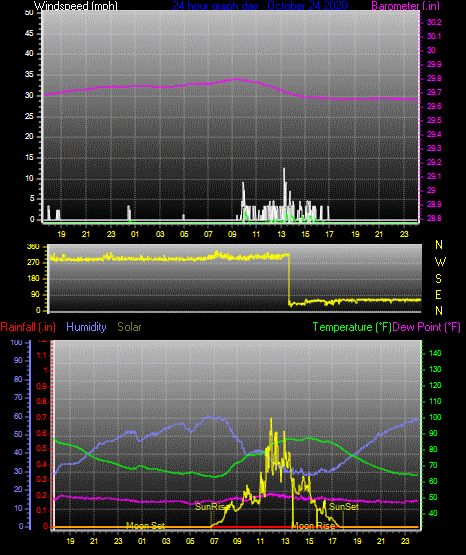Select the 'Temperature (°F)' legend label
This screenshot has width=466, height=555.
352,327
